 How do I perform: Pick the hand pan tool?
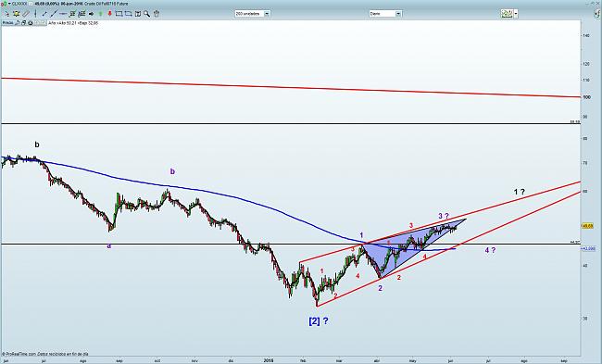pyautogui.click(x=157, y=14)
